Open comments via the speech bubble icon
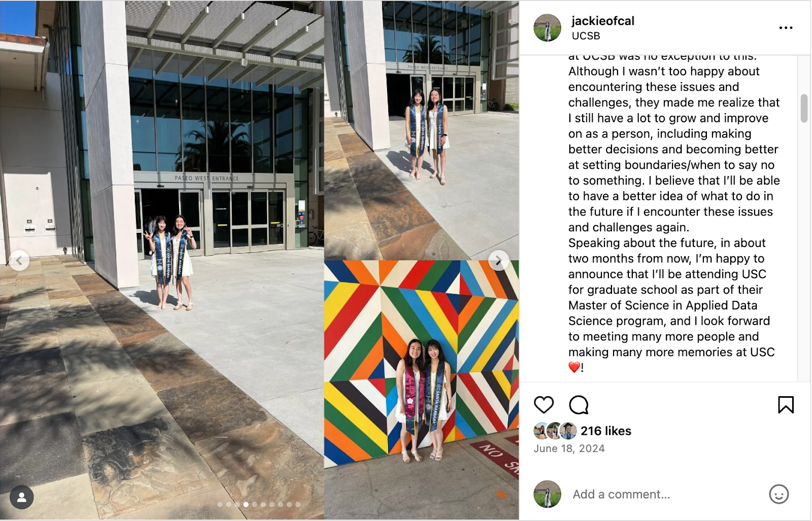The width and height of the screenshot is (812, 521). 579,405
